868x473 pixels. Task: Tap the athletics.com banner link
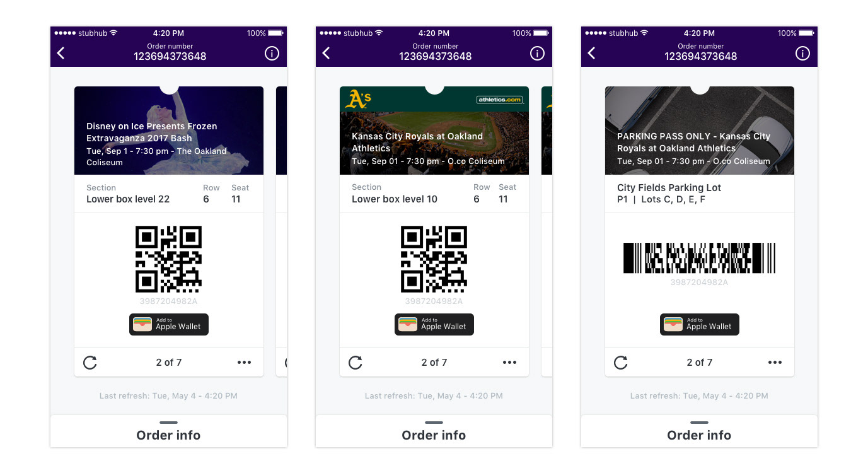pyautogui.click(x=500, y=100)
